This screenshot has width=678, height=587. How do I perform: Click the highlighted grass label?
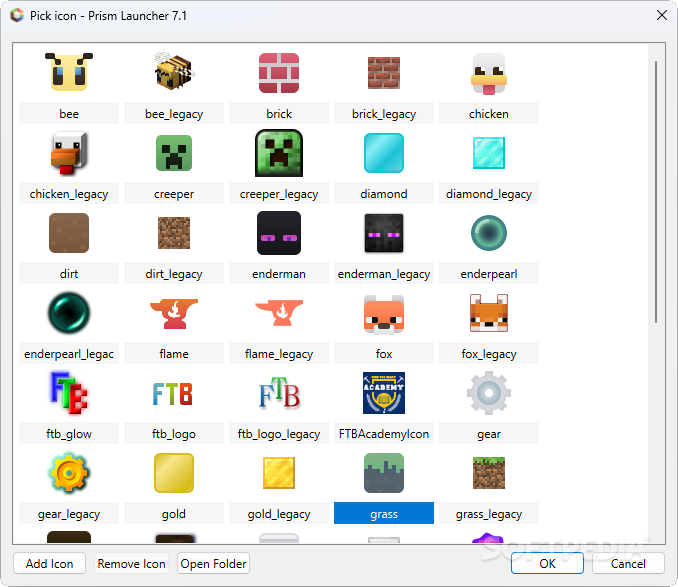click(x=384, y=514)
